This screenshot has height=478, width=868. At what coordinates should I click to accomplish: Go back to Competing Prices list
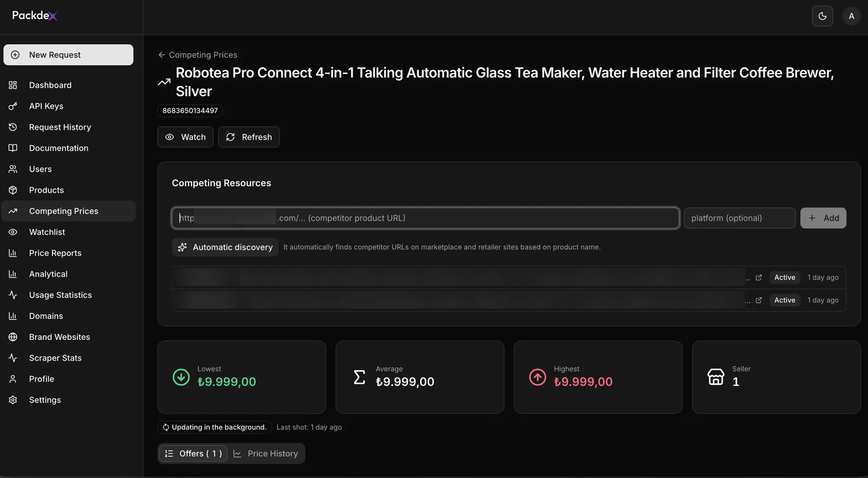(198, 55)
